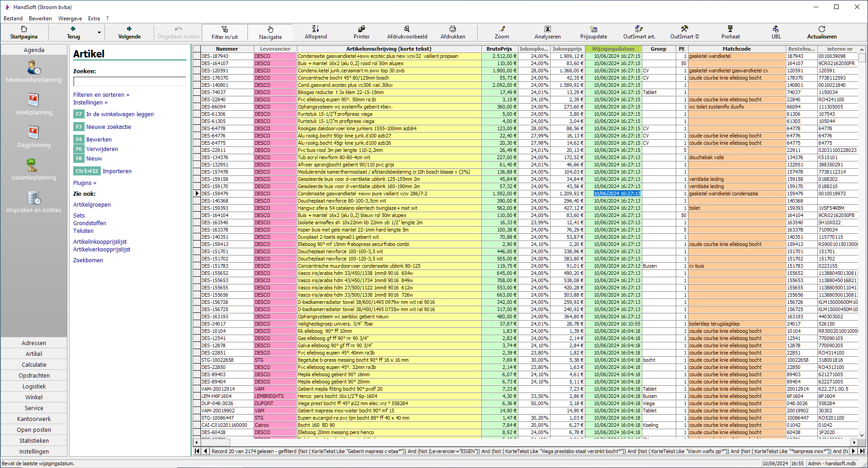The width and height of the screenshot is (868, 468).
Task: Click the Actualiseren refresh icon
Action: 821,29
